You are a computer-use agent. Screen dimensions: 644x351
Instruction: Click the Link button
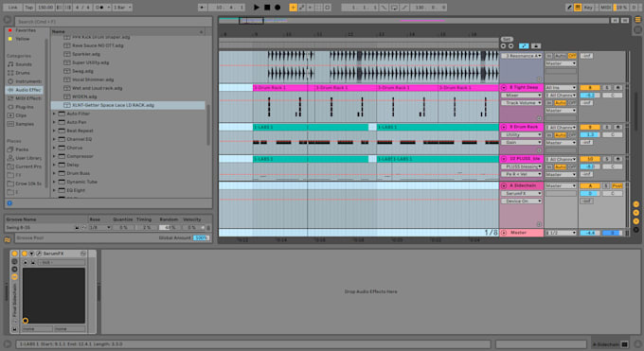tap(12, 8)
